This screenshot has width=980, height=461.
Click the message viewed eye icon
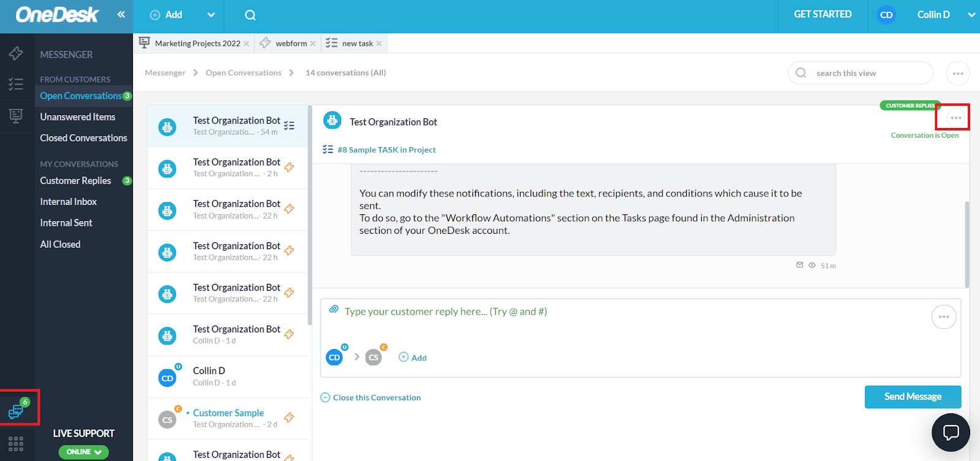(812, 265)
